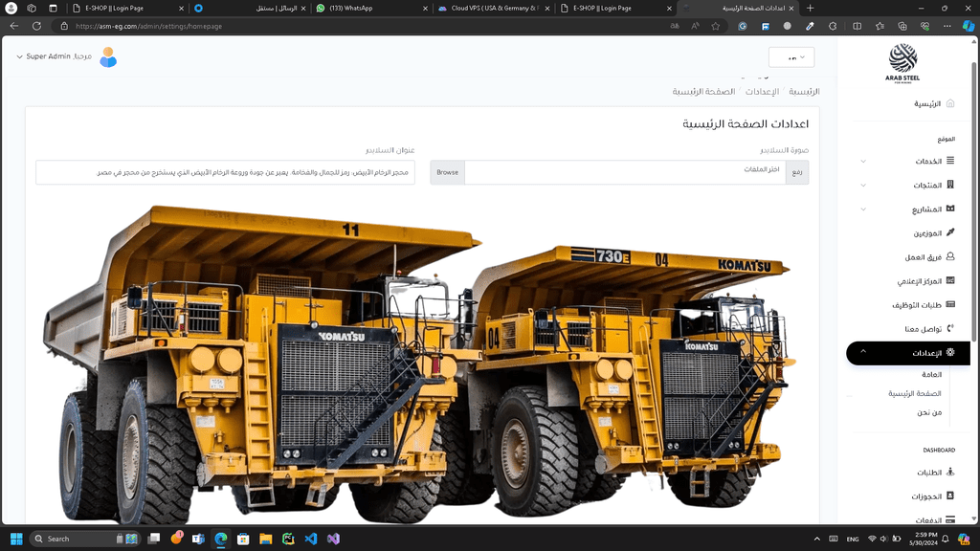Viewport: 980px width, 551px height.
Task: Open the الرئيسية home icon in sidebar
Action: 950,103
